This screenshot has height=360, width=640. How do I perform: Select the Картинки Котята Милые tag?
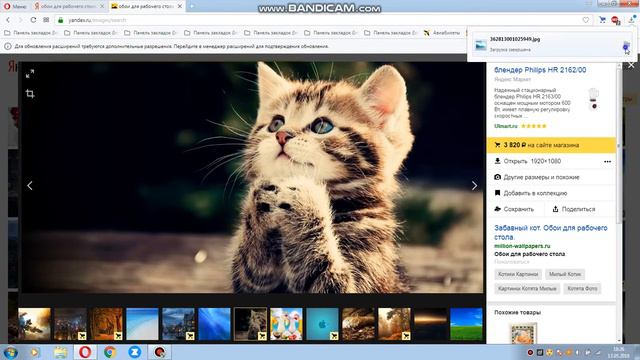[x=527, y=289]
